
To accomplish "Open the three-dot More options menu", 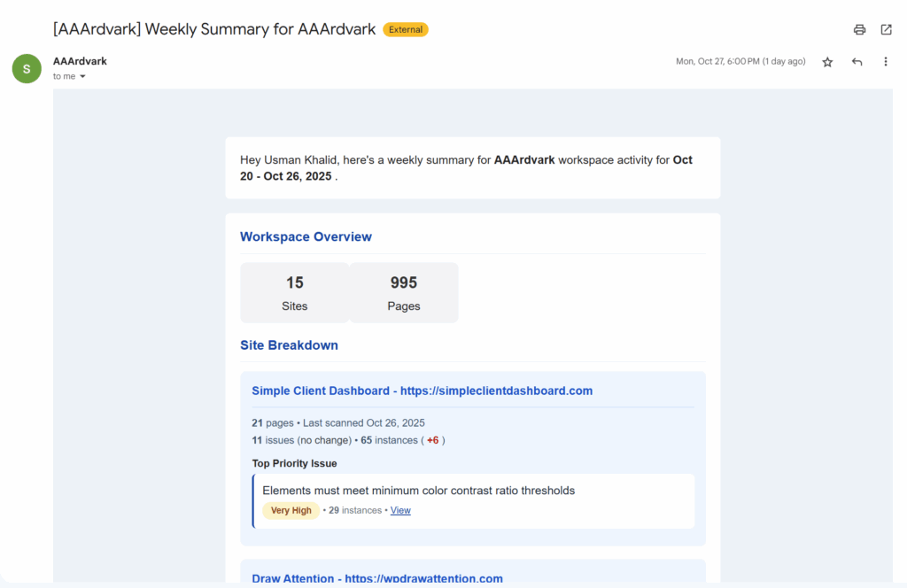I will pyautogui.click(x=886, y=62).
